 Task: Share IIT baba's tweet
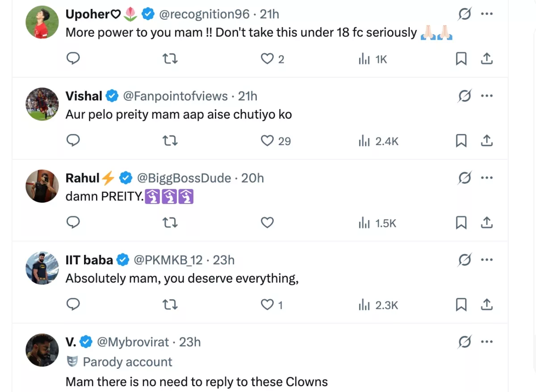(486, 304)
